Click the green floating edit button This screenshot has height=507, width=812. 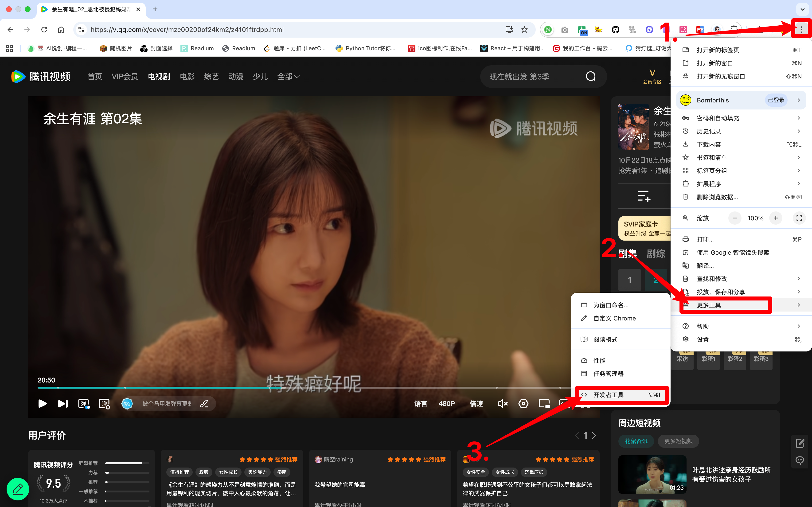click(x=18, y=489)
